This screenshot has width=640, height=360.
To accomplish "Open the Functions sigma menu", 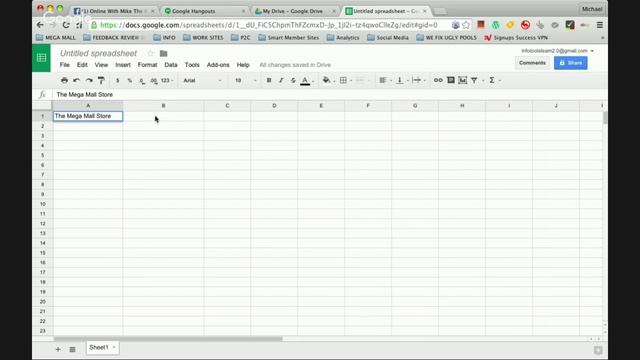I will tap(492, 80).
